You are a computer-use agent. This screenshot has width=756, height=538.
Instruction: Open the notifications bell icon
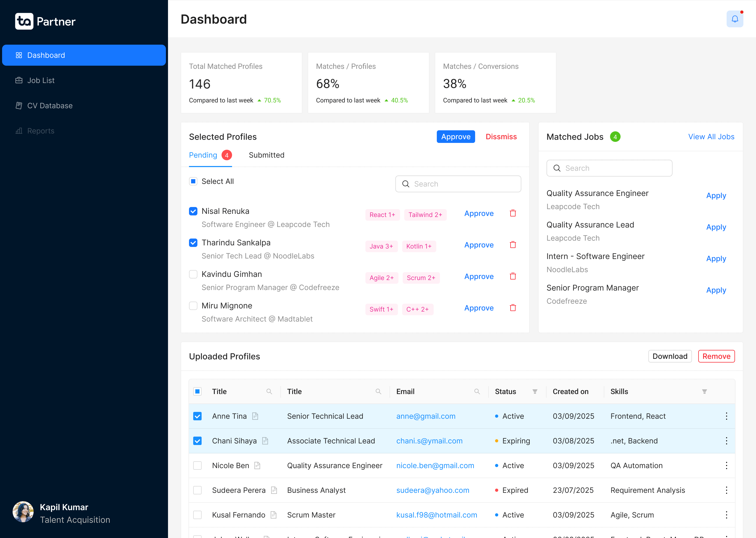734,19
